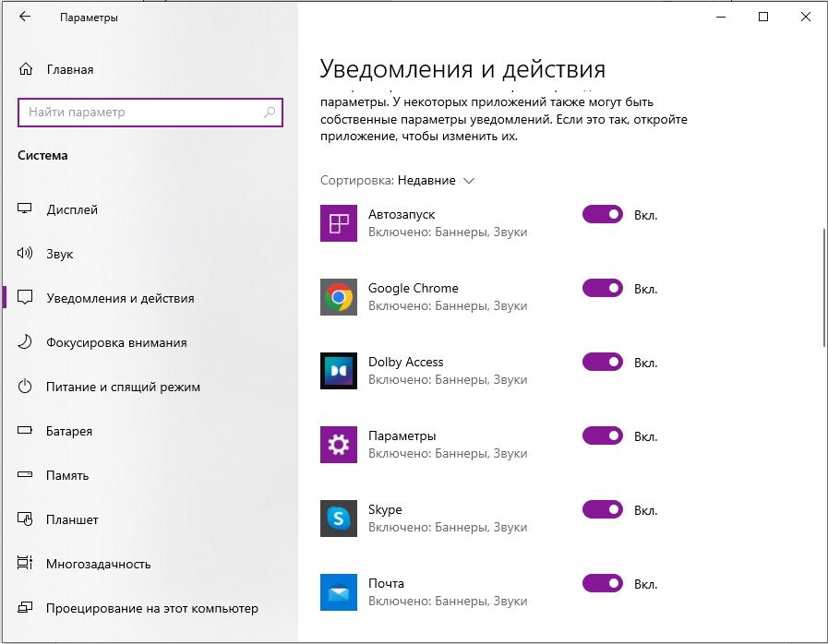Click the Питание power icon
This screenshot has width=828, height=644.
(25, 387)
